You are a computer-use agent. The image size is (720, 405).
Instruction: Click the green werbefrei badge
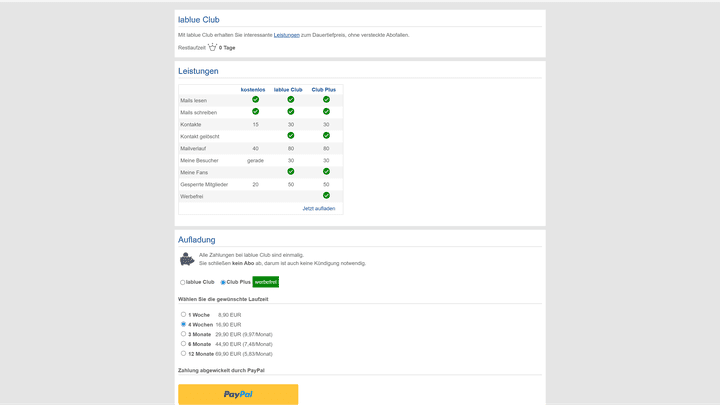click(265, 282)
